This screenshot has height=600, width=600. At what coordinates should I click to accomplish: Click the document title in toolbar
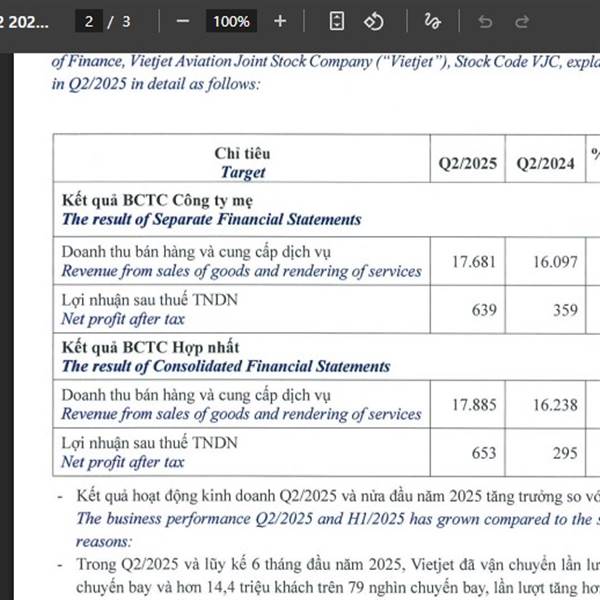point(24,22)
